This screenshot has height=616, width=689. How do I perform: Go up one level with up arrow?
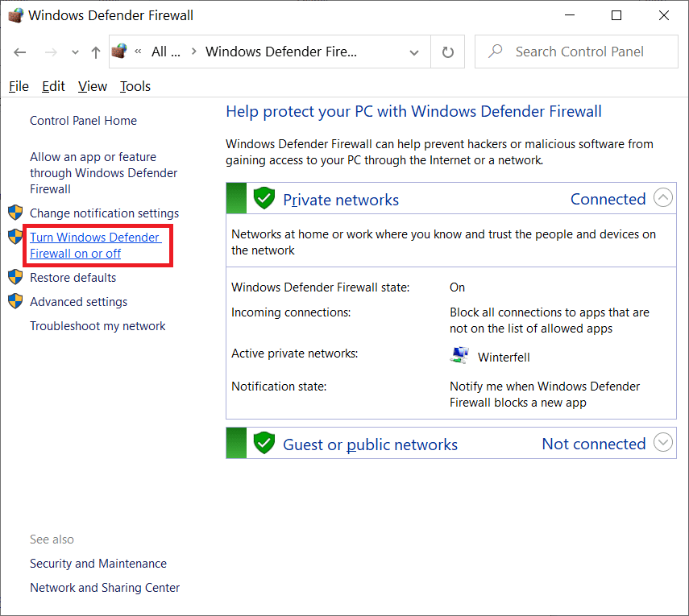pyautogui.click(x=95, y=52)
